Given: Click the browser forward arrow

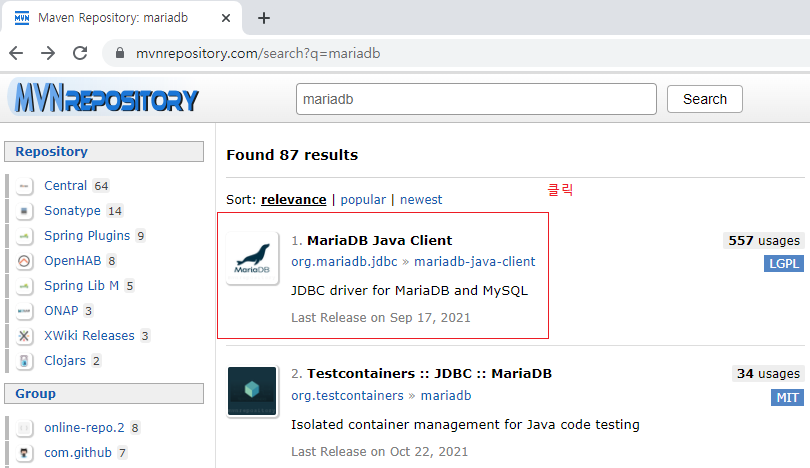Looking at the screenshot, I should point(48,53).
